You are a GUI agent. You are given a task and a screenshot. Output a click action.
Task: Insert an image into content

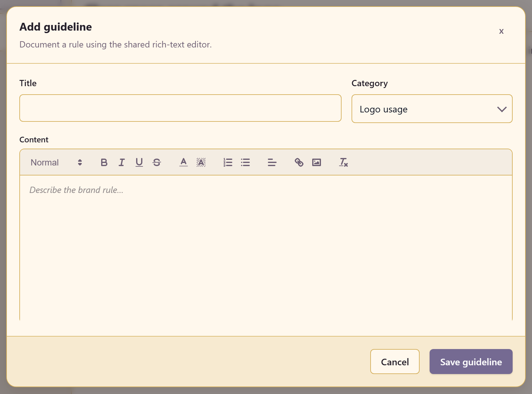click(317, 162)
